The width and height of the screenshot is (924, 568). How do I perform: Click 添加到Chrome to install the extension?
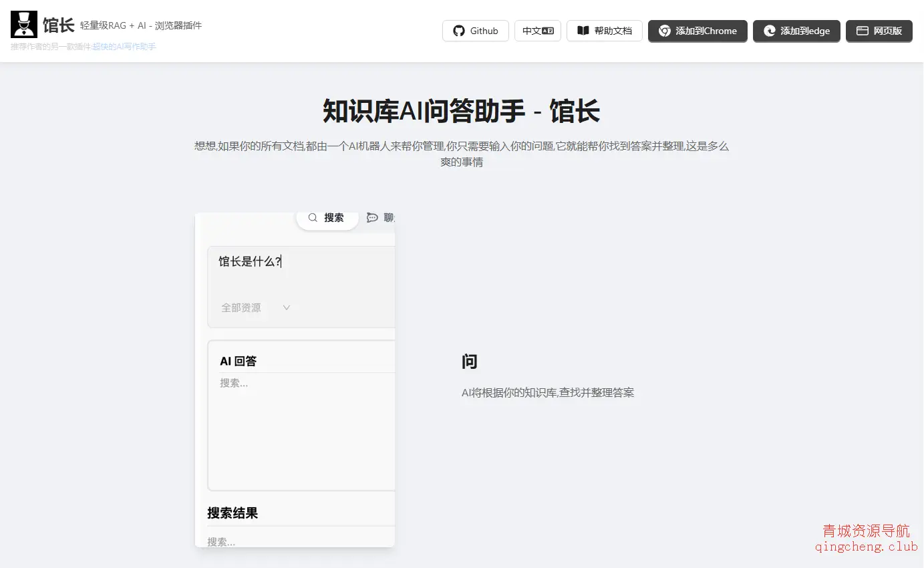click(x=697, y=31)
